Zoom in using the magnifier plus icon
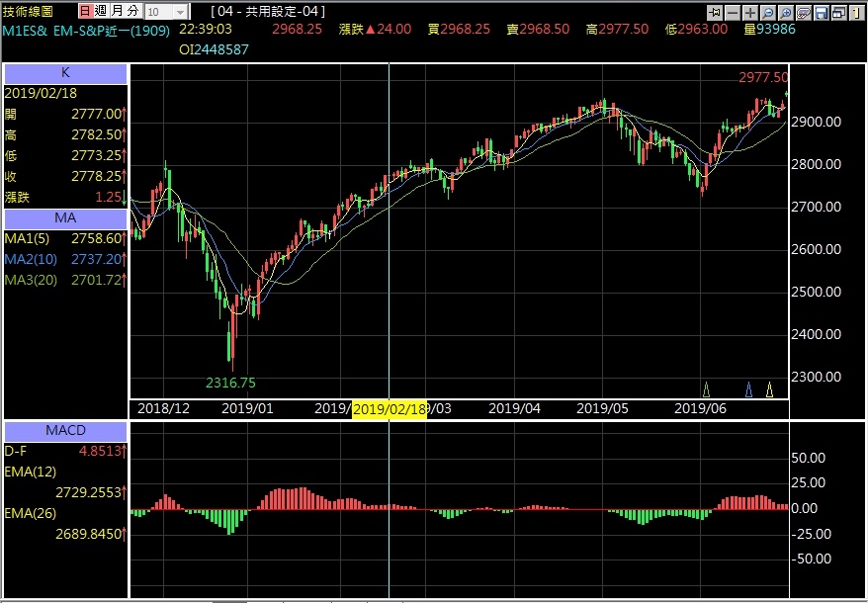 786,12
